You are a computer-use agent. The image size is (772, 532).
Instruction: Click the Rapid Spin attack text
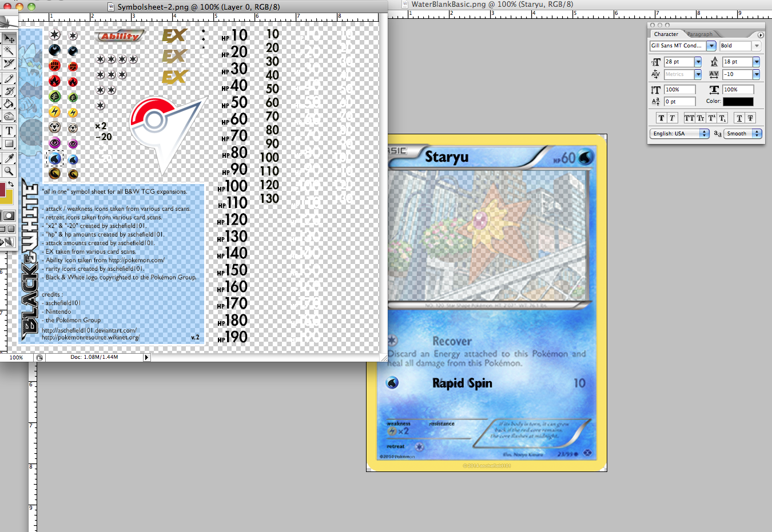click(462, 383)
